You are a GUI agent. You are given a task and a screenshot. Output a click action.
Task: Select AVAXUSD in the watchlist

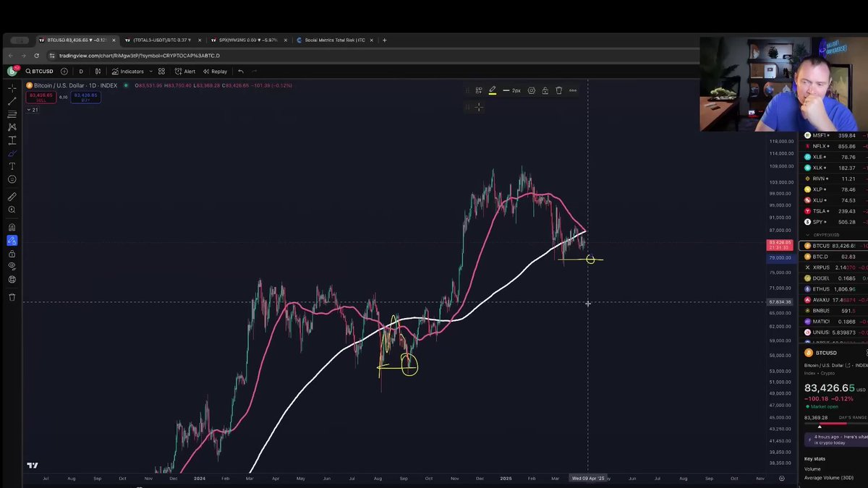(834, 300)
